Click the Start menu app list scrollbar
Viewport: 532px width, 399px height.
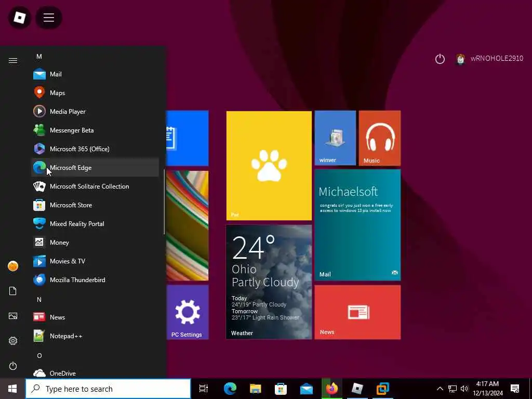164,202
